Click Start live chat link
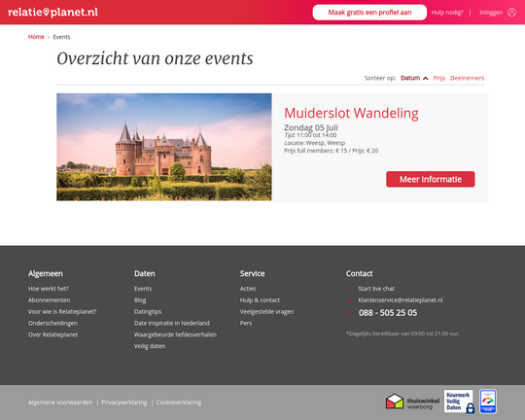Screen dimensions: 525x420 (376, 289)
